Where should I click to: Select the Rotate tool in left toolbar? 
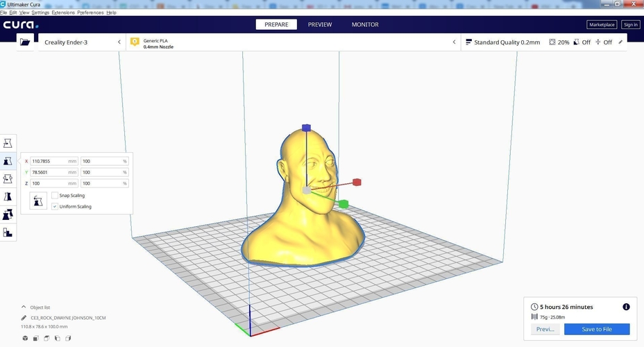coord(8,178)
